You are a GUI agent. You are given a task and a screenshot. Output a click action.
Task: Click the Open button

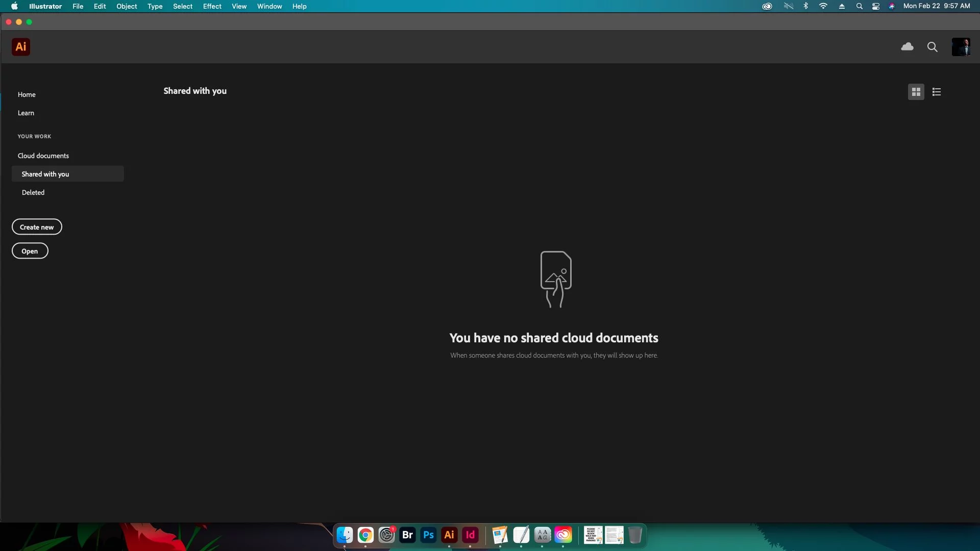tap(30, 251)
